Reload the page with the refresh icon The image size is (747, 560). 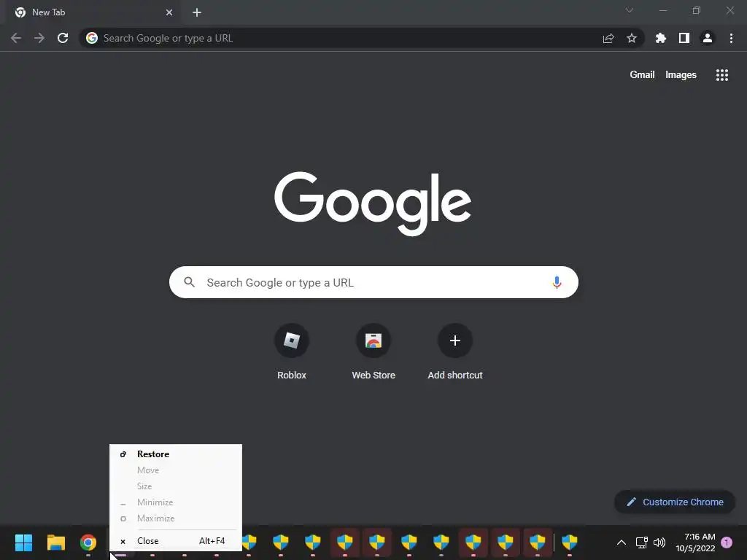point(63,38)
